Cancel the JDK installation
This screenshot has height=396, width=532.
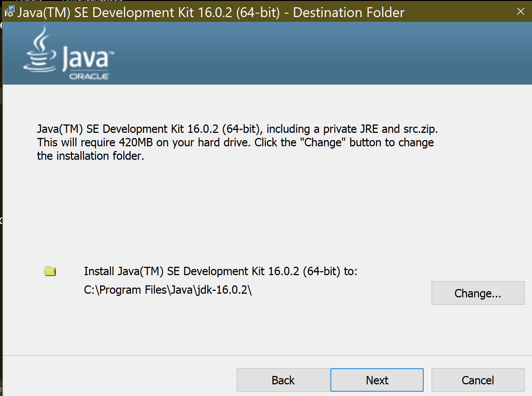[478, 380]
